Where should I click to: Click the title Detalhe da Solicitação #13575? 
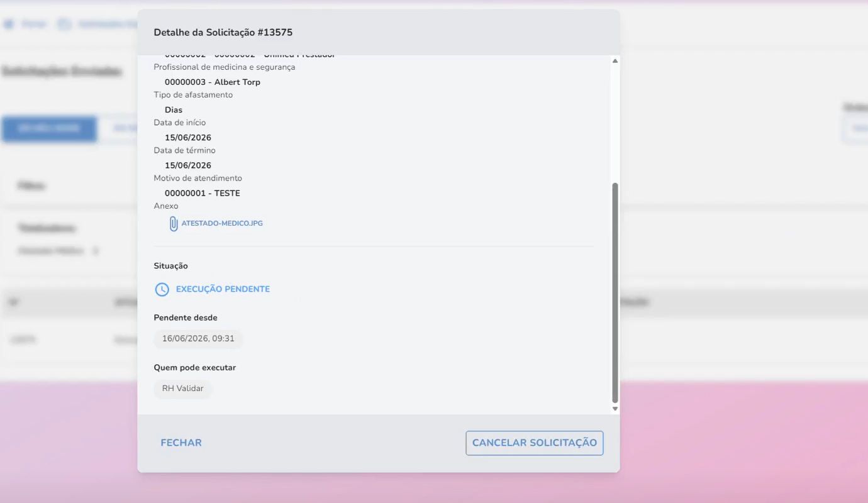click(223, 33)
